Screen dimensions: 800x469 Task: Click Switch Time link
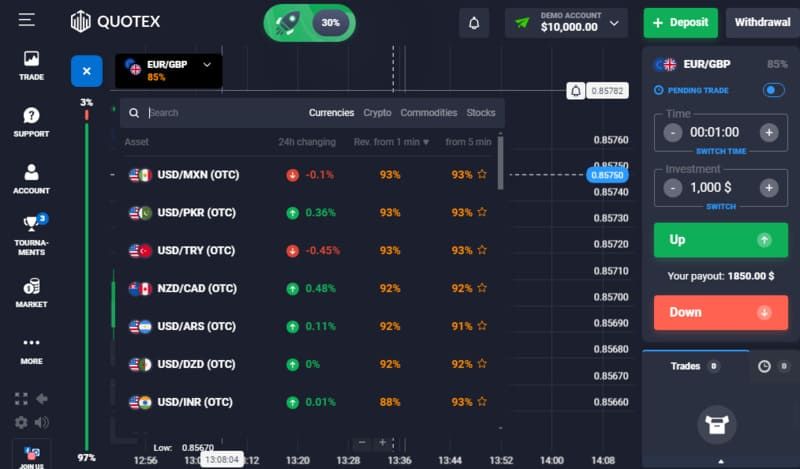coord(720,152)
